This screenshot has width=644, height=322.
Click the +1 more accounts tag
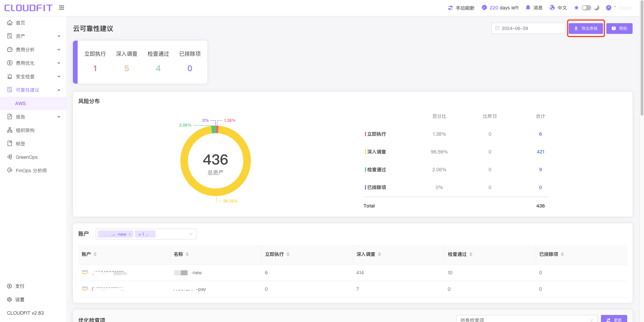(145, 234)
